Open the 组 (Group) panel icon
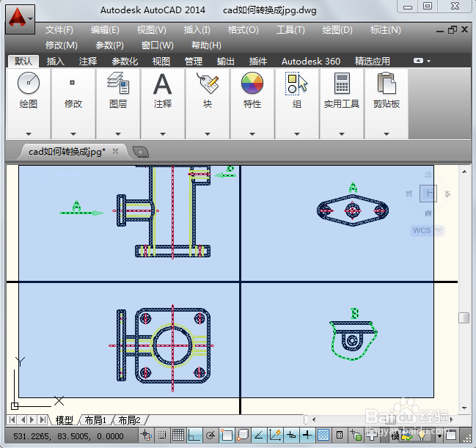 [296, 83]
